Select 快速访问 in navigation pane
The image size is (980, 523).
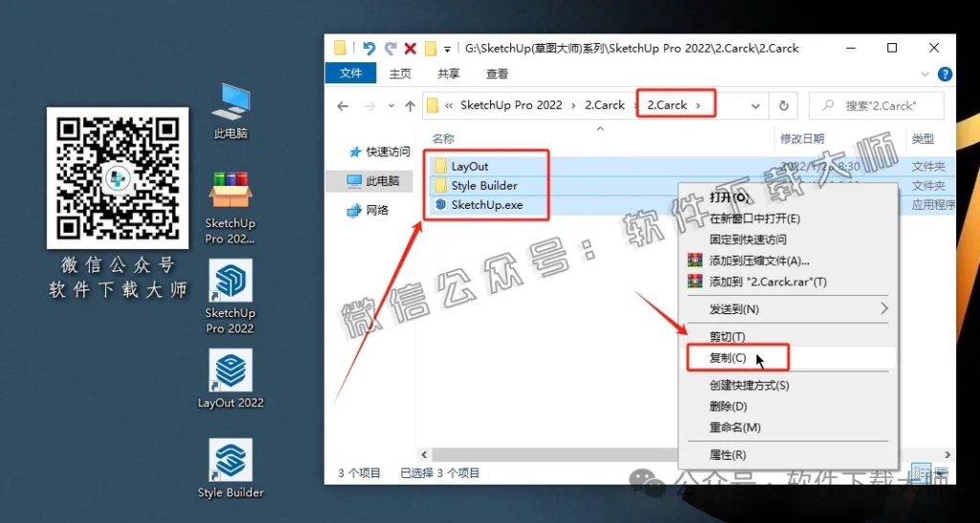380,151
